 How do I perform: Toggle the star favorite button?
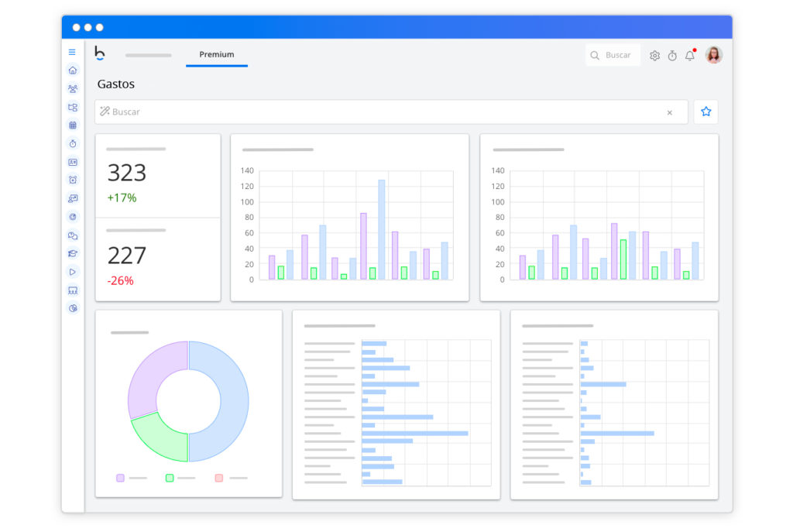(x=705, y=112)
